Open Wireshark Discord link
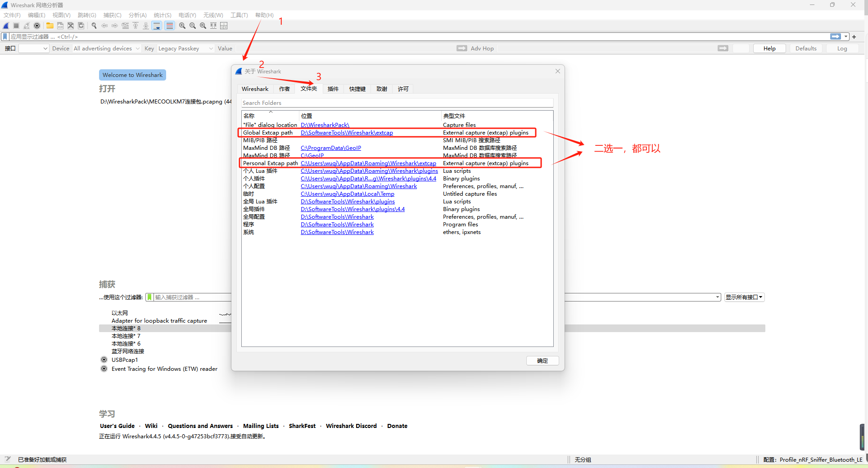This screenshot has width=868, height=468. point(351,426)
